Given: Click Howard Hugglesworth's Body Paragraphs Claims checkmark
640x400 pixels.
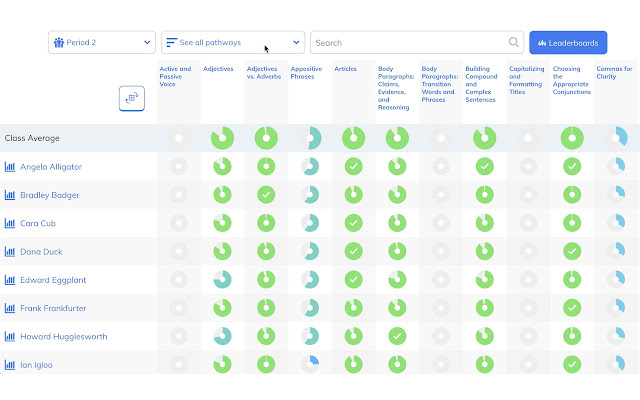Looking at the screenshot, I should pyautogui.click(x=397, y=336).
